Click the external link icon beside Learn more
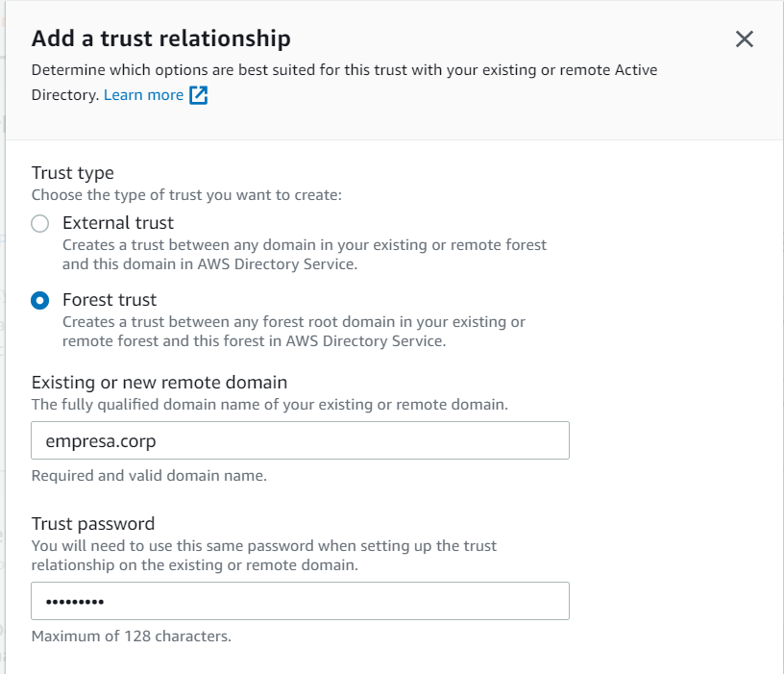 198,94
